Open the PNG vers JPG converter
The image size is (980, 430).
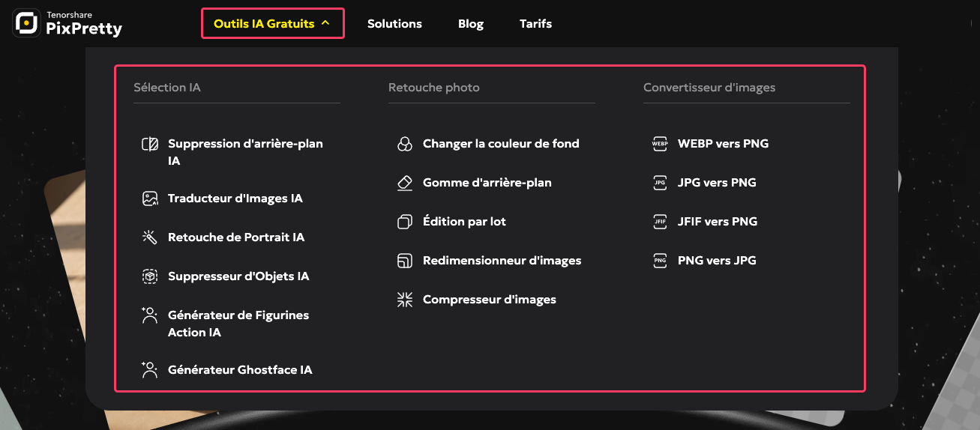pyautogui.click(x=717, y=261)
